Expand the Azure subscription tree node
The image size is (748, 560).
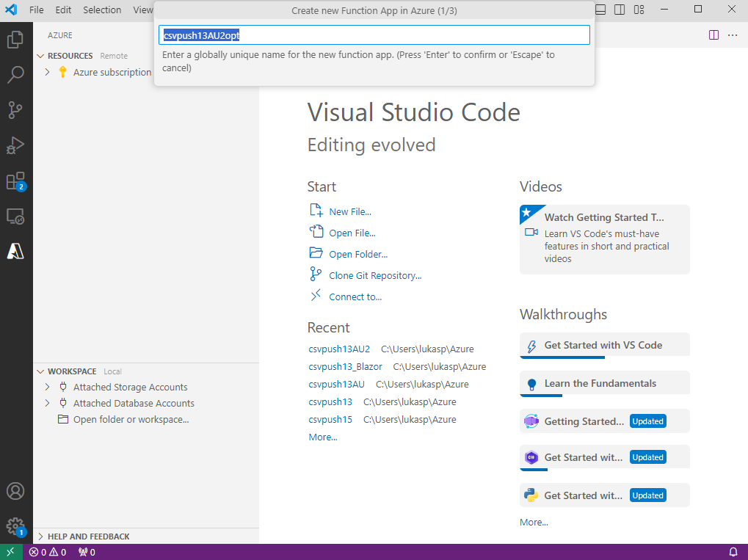48,72
